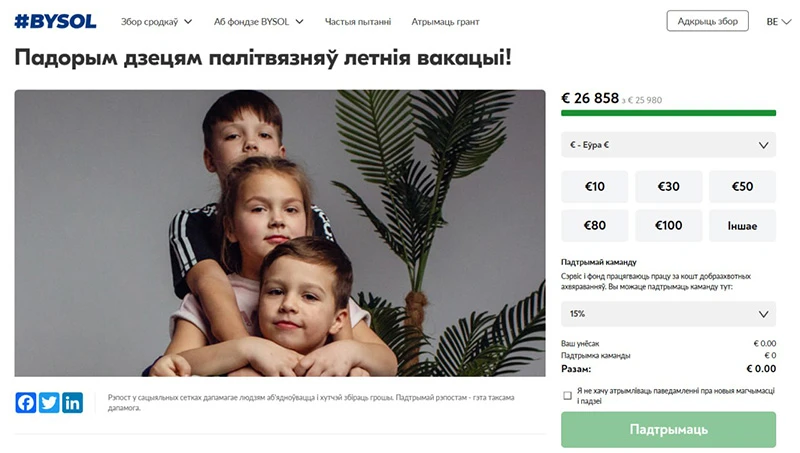The image size is (800, 453).
Task: Open the Еўра currency dropdown
Action: [x=668, y=145]
